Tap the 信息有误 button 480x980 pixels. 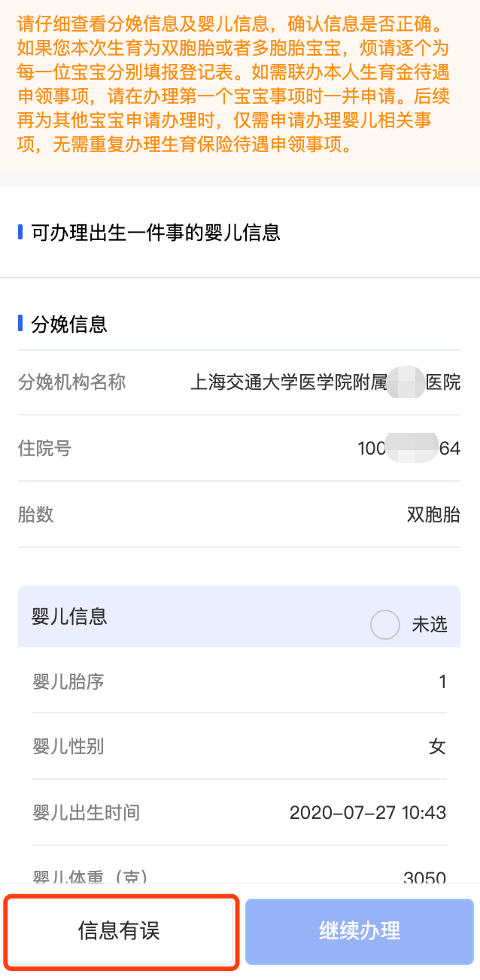click(x=120, y=931)
